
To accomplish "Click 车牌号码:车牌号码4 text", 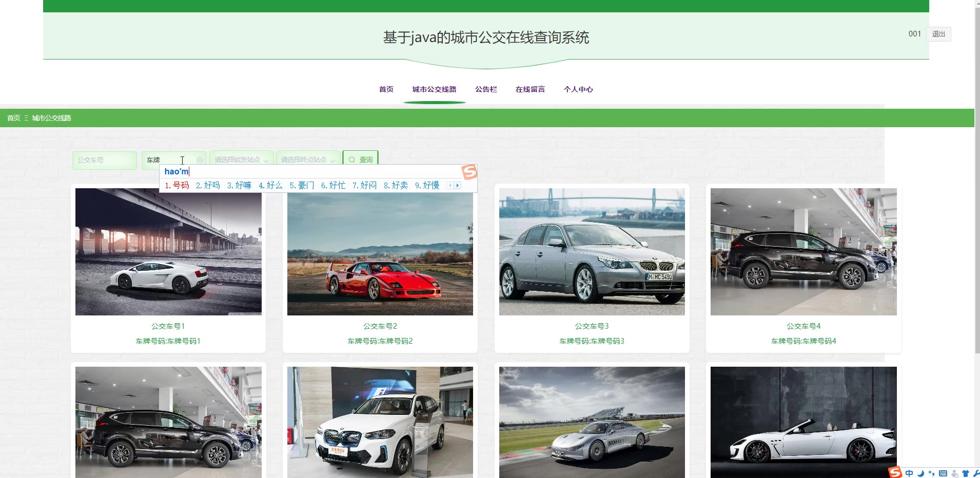I will [803, 341].
